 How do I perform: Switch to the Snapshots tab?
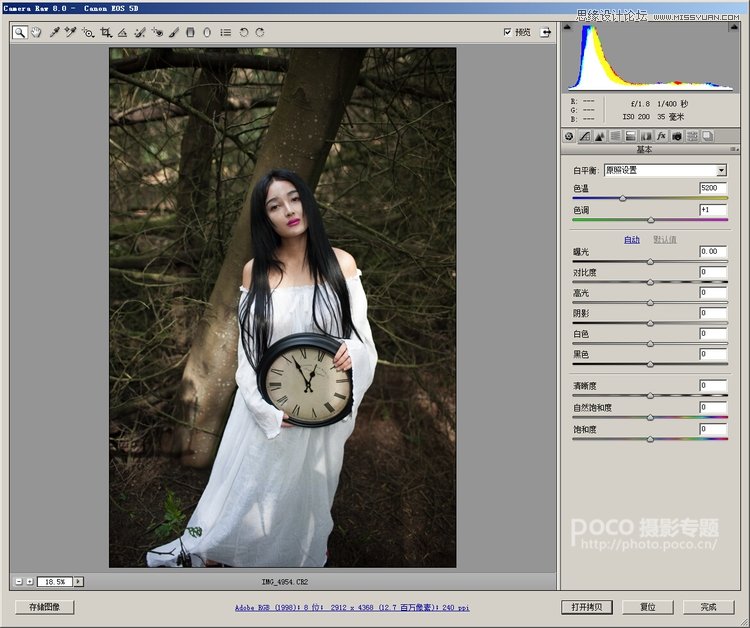coord(707,136)
